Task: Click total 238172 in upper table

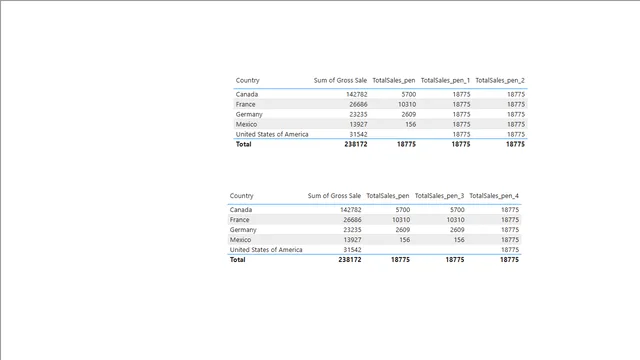Action: tap(356, 144)
